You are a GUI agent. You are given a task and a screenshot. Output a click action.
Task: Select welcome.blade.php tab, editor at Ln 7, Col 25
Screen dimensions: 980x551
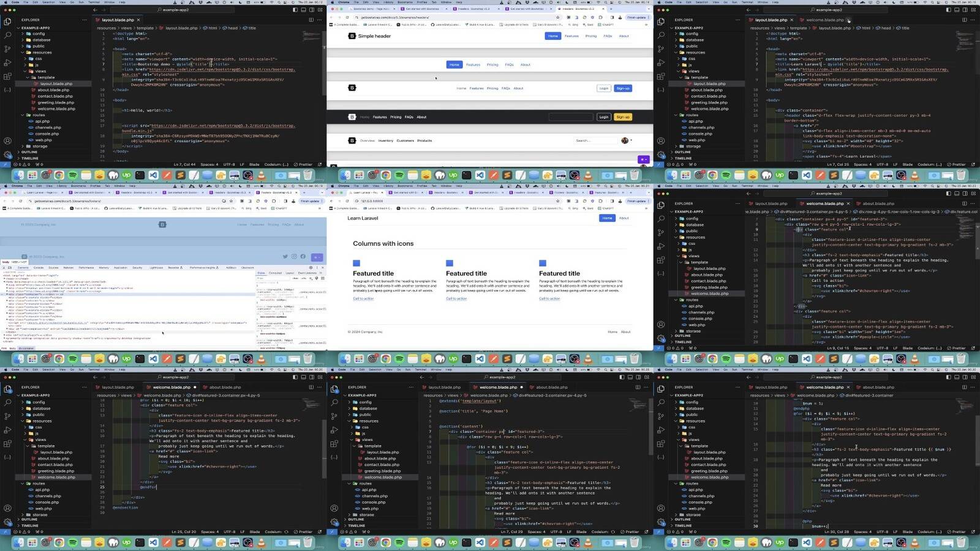[x=824, y=20]
